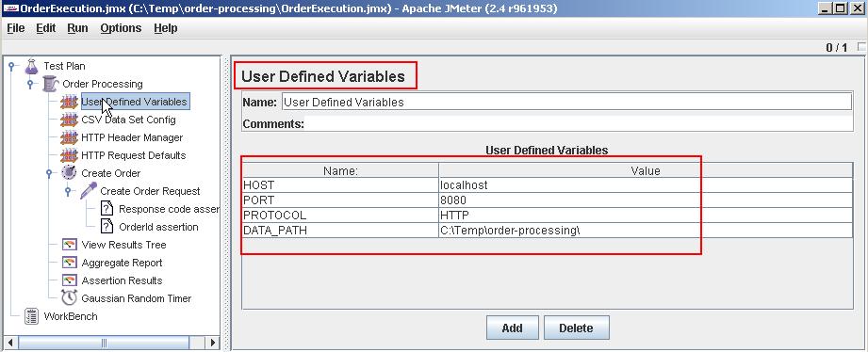868x352 pixels.
Task: Click the HTTP Request Defaults icon
Action: pyautogui.click(x=69, y=155)
